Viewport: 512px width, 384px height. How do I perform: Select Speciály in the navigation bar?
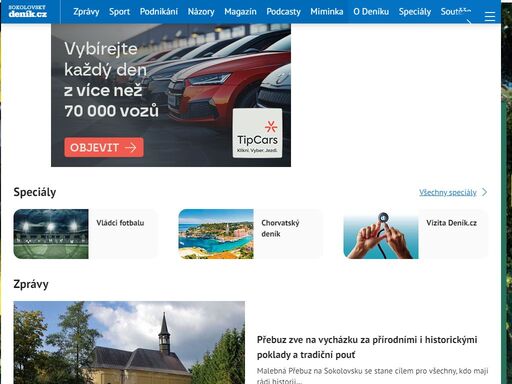[415, 12]
